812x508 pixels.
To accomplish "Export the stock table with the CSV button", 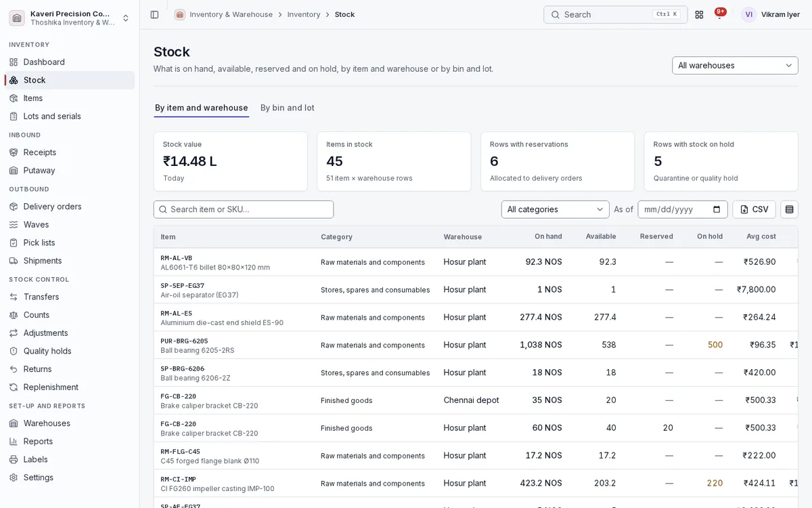I will 754,209.
